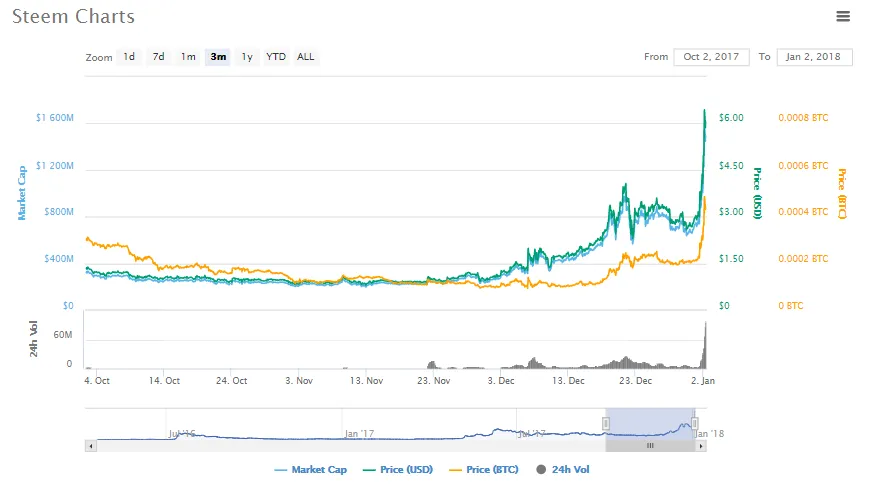Toggle 24h Vol series in legend
The height and width of the screenshot is (485, 879).
[x=563, y=470]
